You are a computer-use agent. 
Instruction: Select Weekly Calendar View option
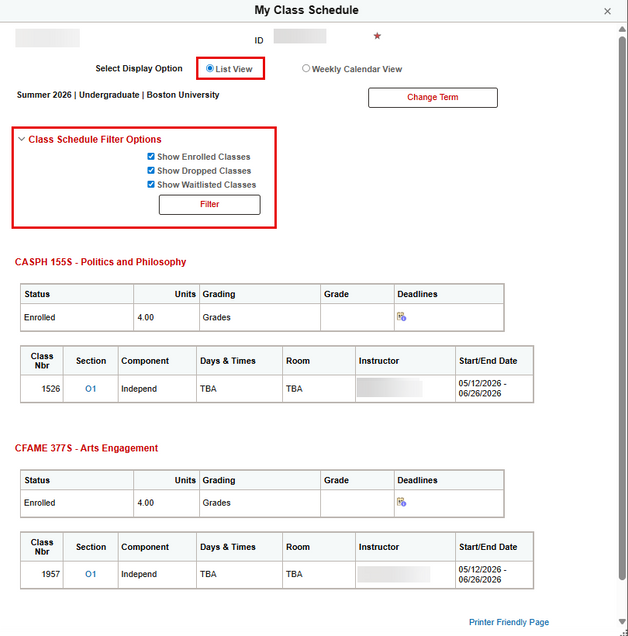[306, 68]
